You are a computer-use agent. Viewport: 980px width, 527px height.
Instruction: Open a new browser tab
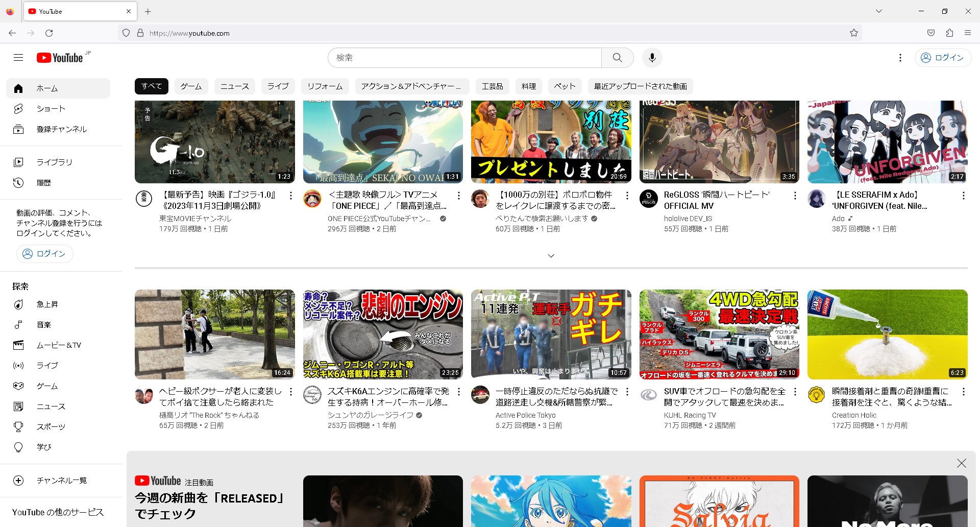pyautogui.click(x=148, y=11)
